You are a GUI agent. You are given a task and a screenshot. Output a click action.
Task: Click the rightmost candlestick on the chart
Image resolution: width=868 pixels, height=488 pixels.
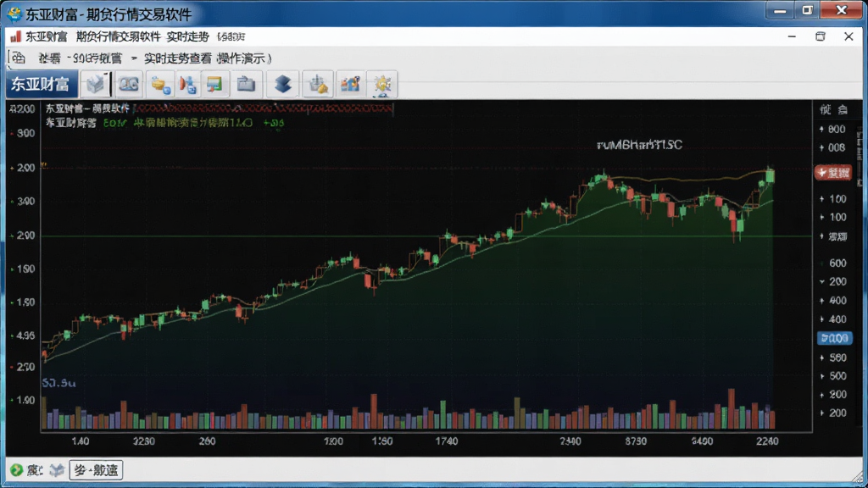click(x=770, y=175)
